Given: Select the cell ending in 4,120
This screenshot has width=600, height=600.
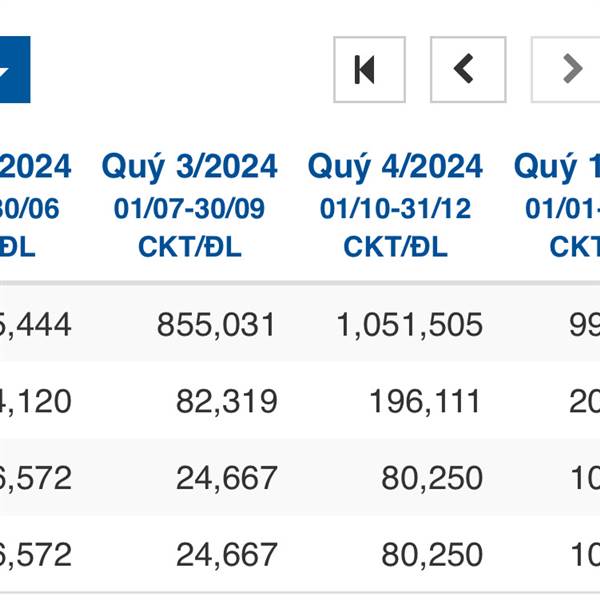Looking at the screenshot, I should coord(35,401).
